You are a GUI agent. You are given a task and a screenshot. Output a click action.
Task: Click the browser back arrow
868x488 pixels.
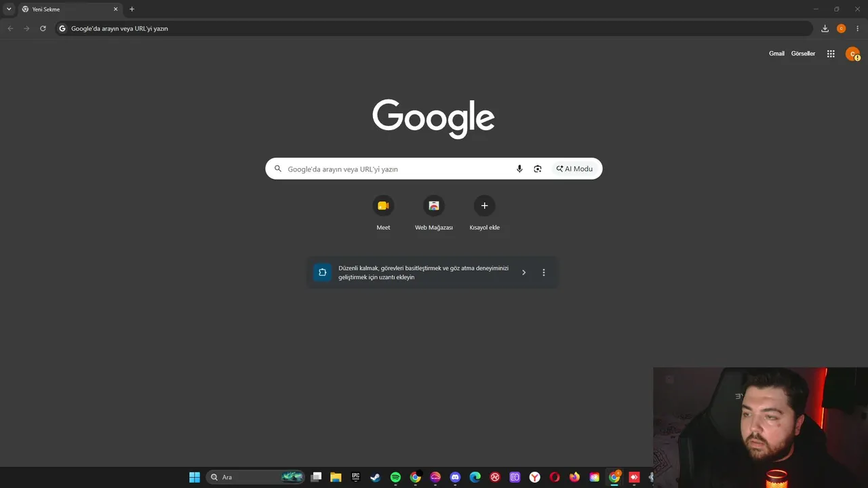[10, 28]
